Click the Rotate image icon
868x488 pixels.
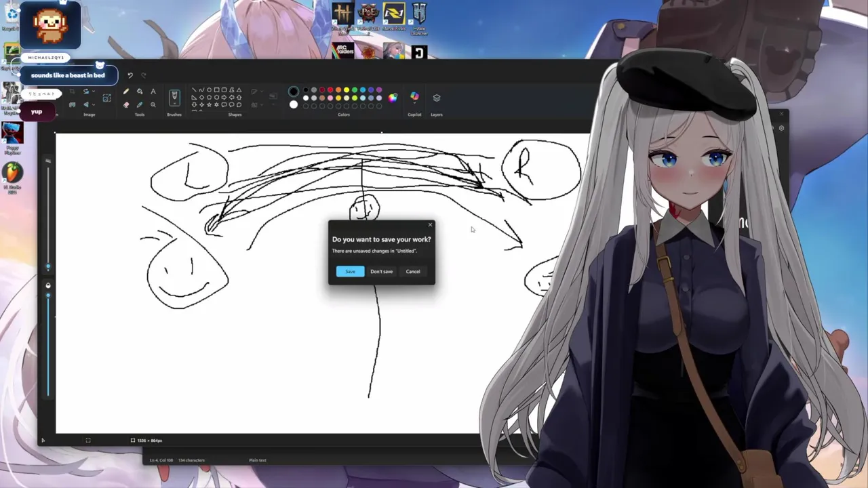pos(86,91)
